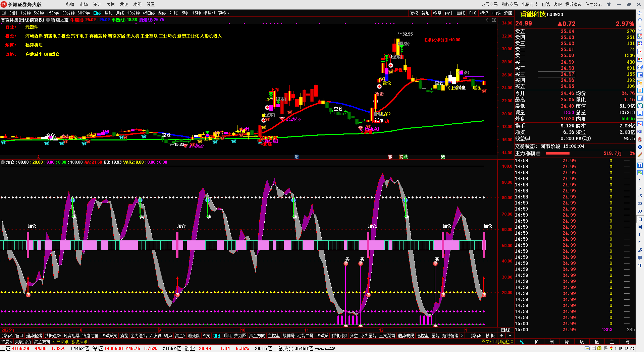The height and width of the screenshot is (352, 644).
Task: Toggle the 侧边栏 sidebar collapse
Action: point(506,342)
